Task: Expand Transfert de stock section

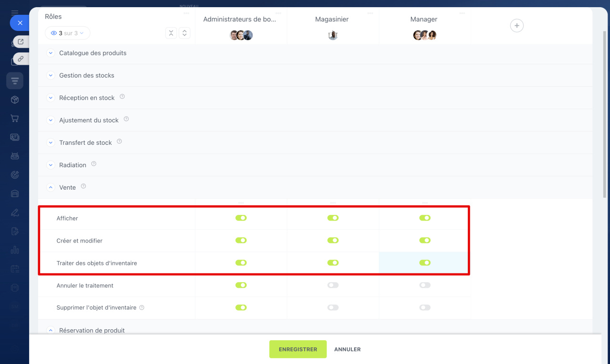Action: click(x=51, y=142)
